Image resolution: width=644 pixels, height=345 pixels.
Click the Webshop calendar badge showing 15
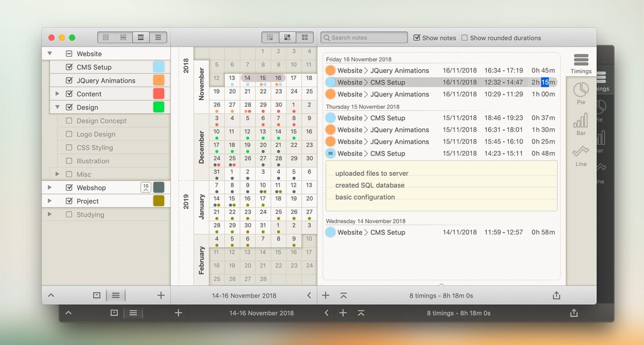coord(145,187)
